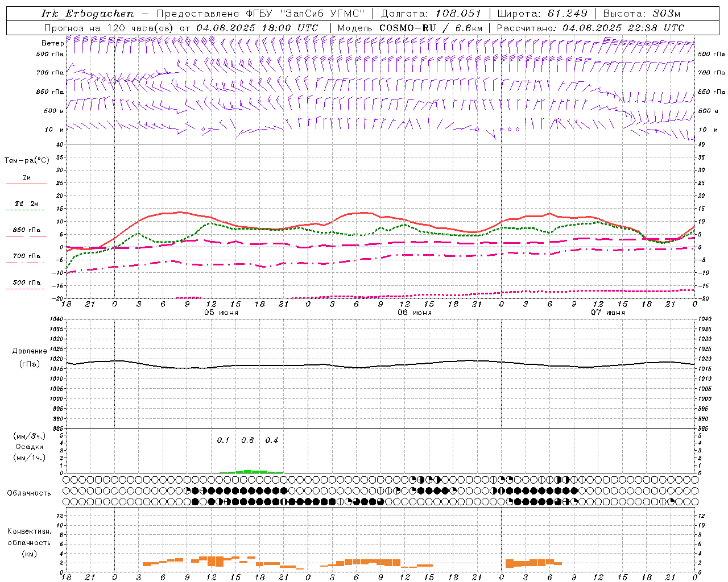Click the Тем-ра(°C) temperature label
The image size is (728, 582).
pos(27,161)
